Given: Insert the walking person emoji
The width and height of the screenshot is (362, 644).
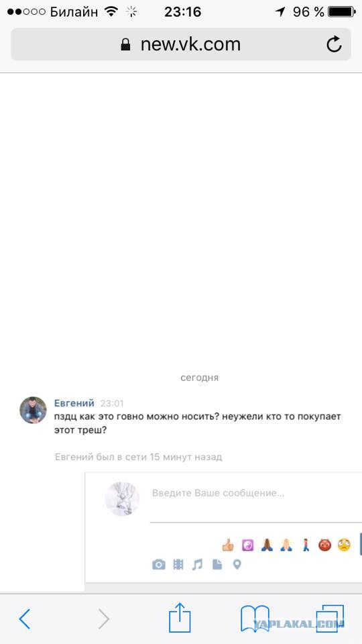Looking at the screenshot, I should 306,545.
